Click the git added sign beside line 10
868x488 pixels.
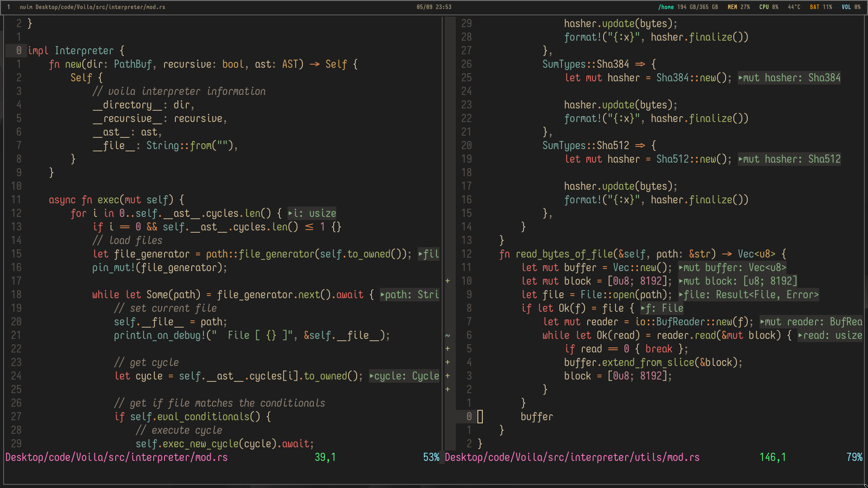(448, 281)
